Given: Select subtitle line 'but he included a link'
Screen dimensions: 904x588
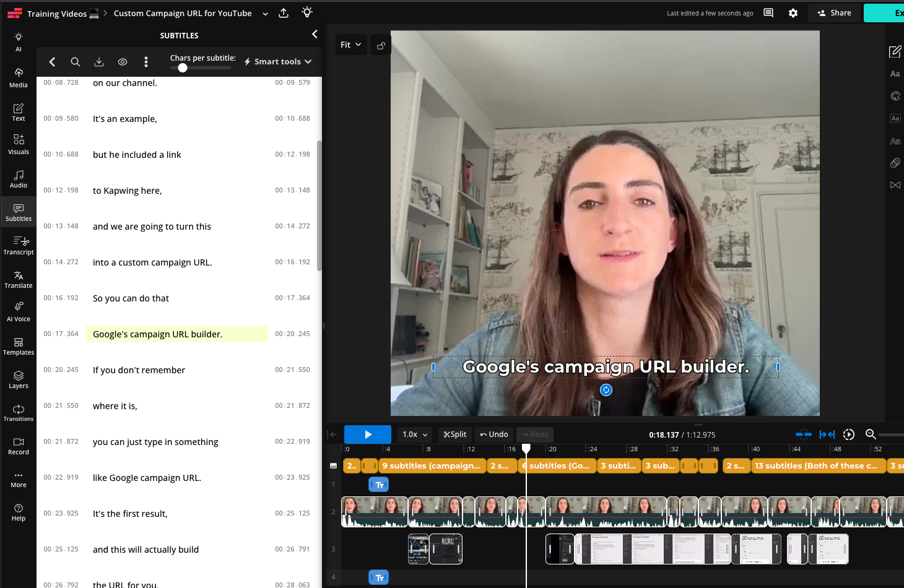Looking at the screenshot, I should point(137,155).
